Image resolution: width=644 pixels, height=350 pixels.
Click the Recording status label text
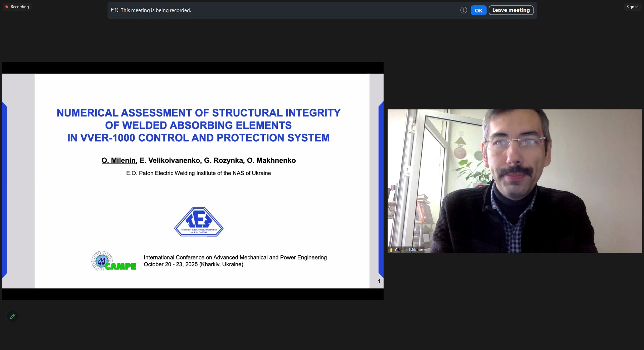[20, 7]
